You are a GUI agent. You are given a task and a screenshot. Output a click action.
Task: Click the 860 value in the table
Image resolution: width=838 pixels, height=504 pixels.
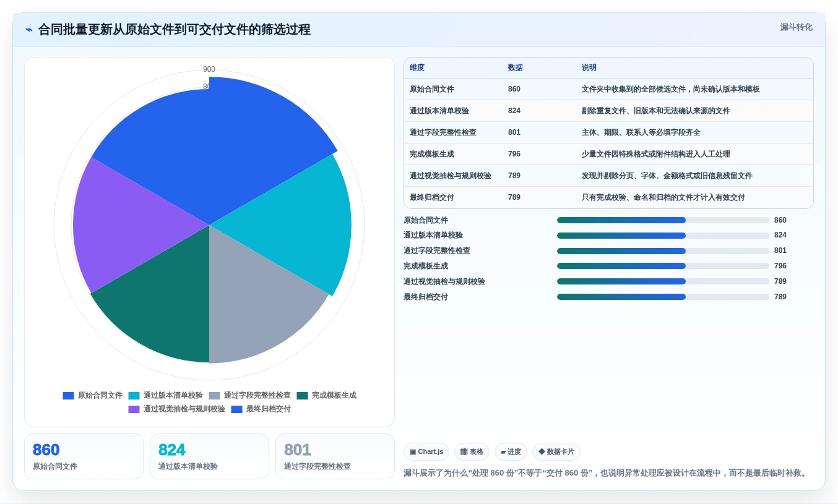click(x=514, y=89)
